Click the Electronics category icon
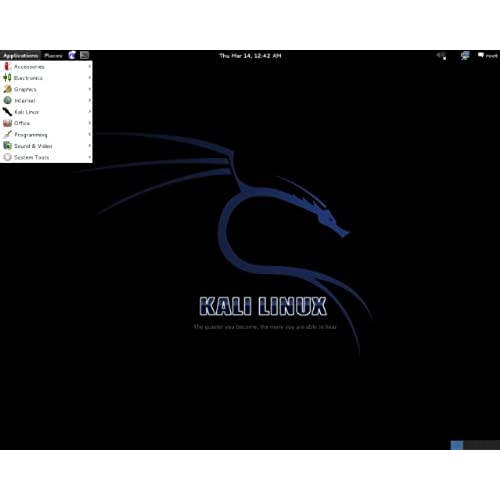 click(7, 78)
